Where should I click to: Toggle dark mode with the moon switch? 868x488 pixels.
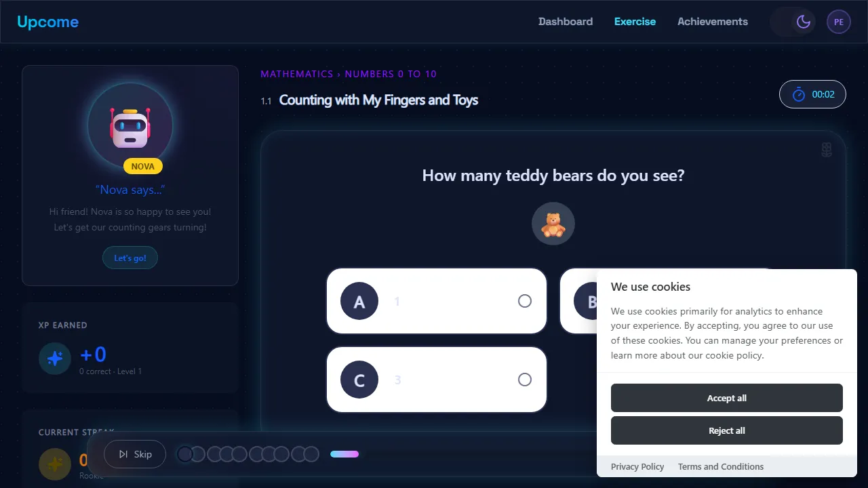click(793, 22)
